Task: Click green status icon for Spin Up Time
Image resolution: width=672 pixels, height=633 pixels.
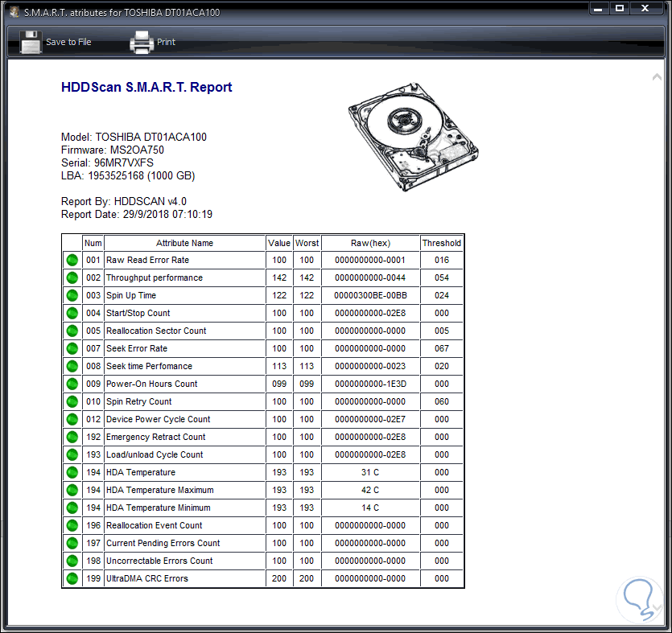Action: tap(72, 295)
